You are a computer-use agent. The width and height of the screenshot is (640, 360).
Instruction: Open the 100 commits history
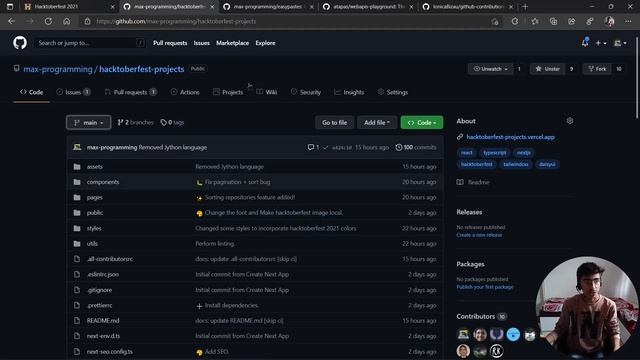tap(416, 147)
